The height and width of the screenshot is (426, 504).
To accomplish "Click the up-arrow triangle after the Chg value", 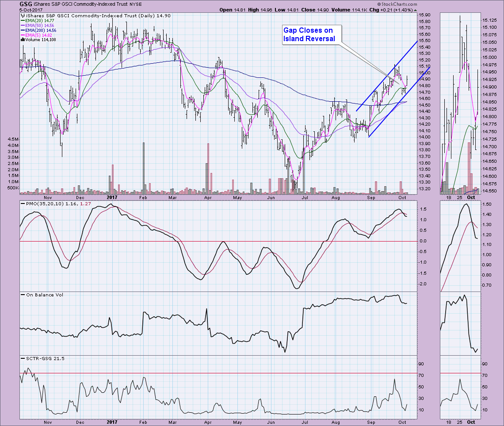I will coord(415,10).
